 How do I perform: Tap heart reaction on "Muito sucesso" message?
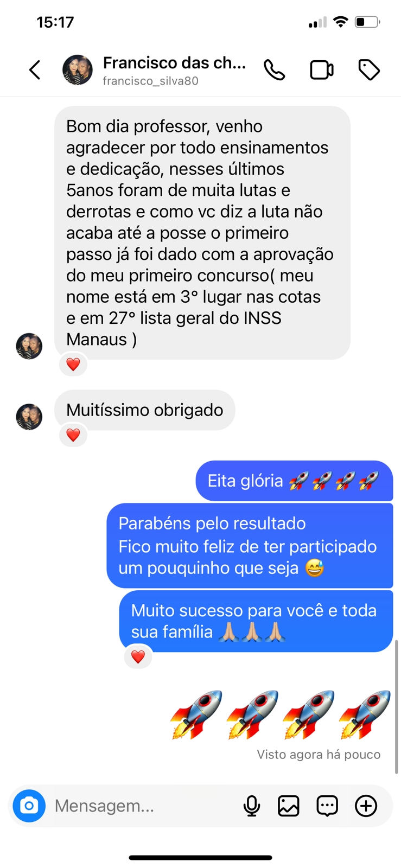click(138, 657)
